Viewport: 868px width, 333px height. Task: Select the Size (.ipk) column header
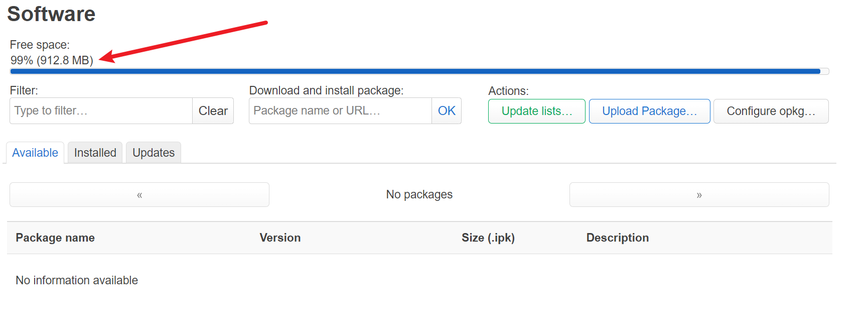488,238
